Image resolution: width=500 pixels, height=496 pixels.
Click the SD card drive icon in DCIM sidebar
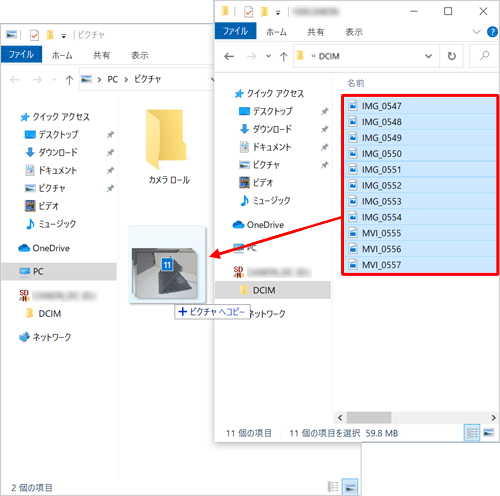[238, 272]
